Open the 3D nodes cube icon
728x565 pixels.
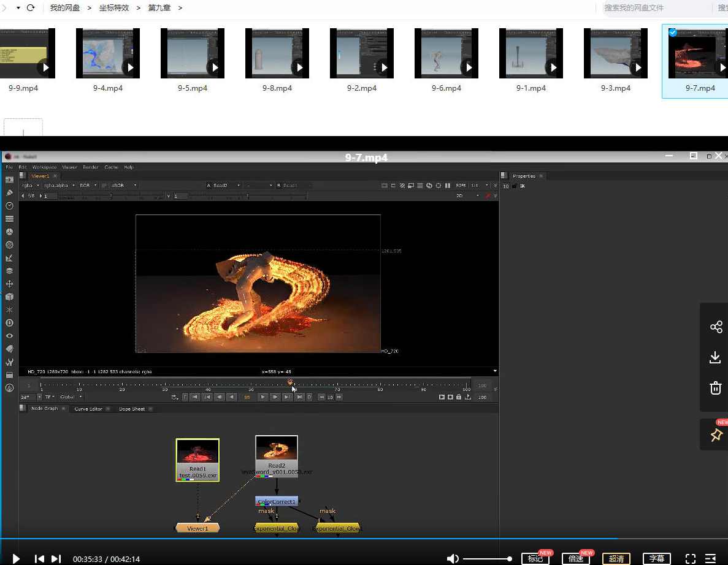(x=9, y=297)
